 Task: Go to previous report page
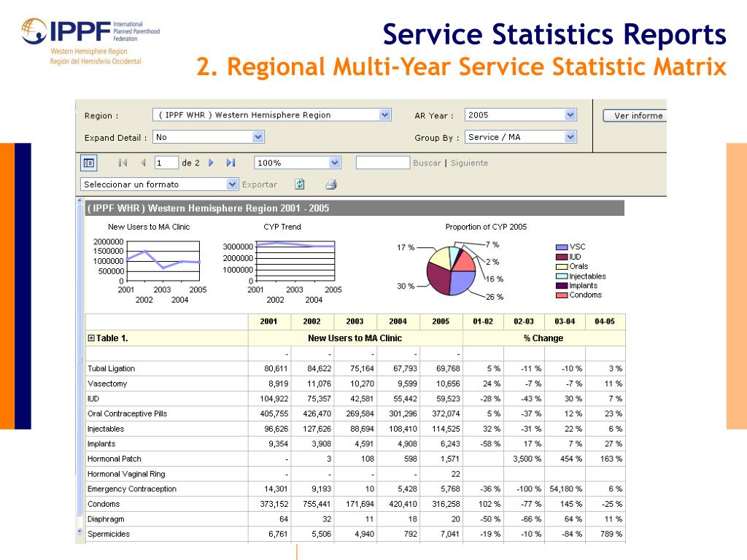[x=143, y=163]
